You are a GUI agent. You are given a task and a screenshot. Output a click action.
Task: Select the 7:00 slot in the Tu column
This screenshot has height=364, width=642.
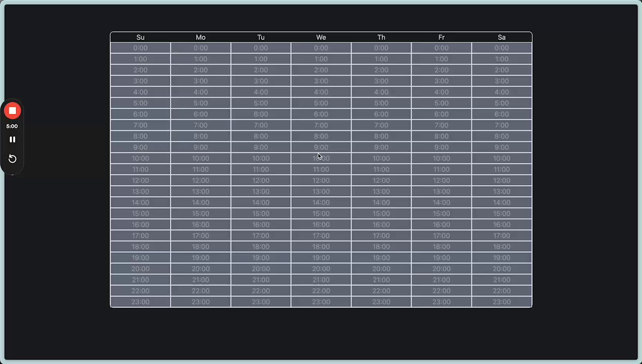click(x=261, y=125)
